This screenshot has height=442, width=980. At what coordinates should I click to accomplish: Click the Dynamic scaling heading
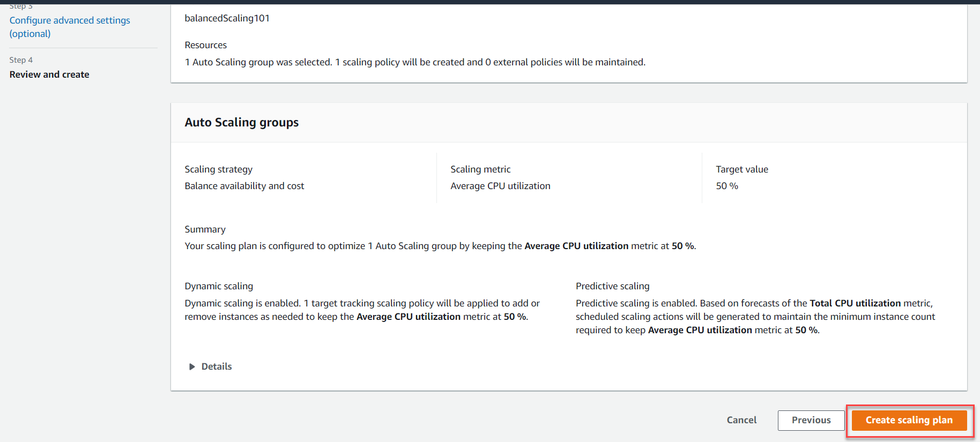click(219, 286)
